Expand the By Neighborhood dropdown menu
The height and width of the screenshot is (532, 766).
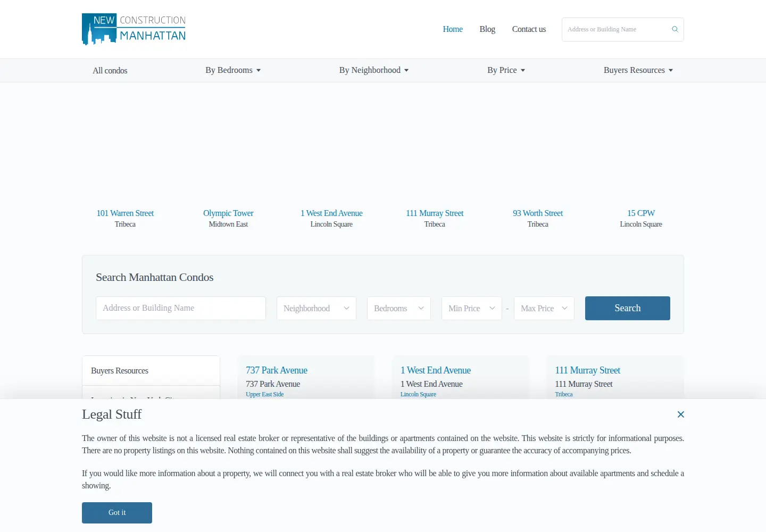[374, 70]
